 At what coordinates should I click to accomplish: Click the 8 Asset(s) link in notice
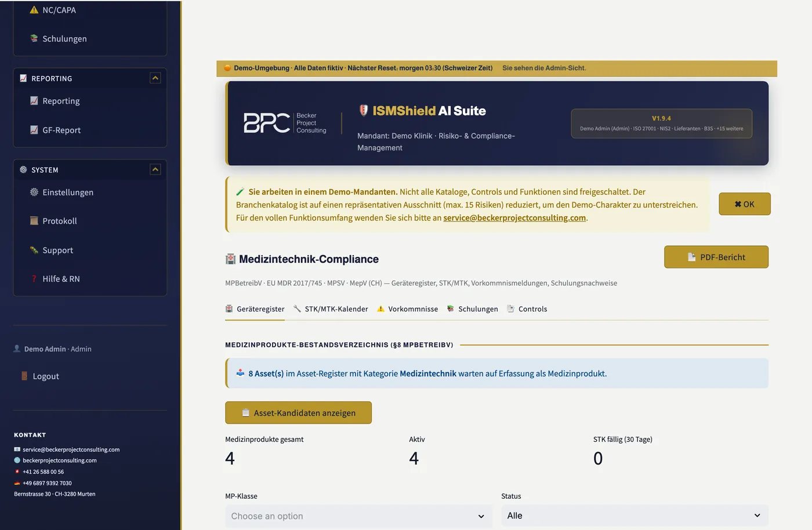point(266,373)
